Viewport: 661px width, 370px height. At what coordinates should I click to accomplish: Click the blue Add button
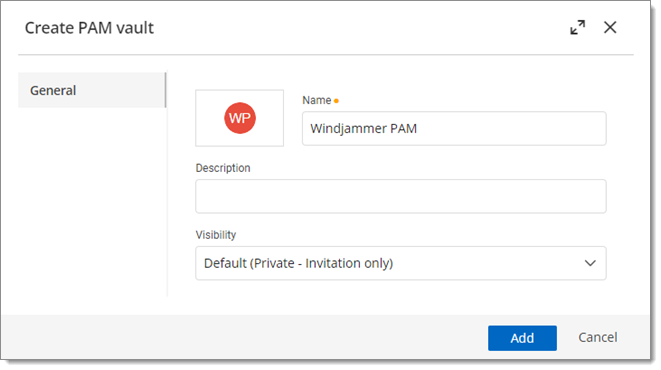coord(522,338)
